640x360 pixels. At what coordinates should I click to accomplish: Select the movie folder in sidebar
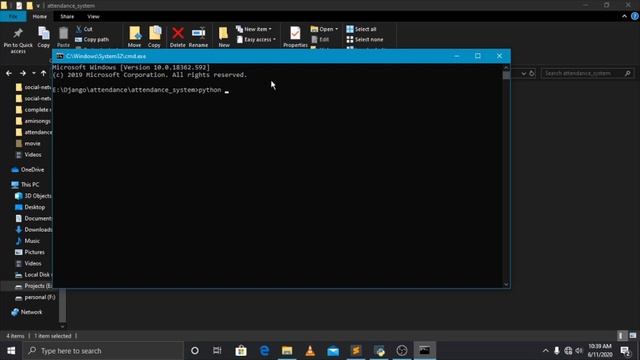click(28, 144)
